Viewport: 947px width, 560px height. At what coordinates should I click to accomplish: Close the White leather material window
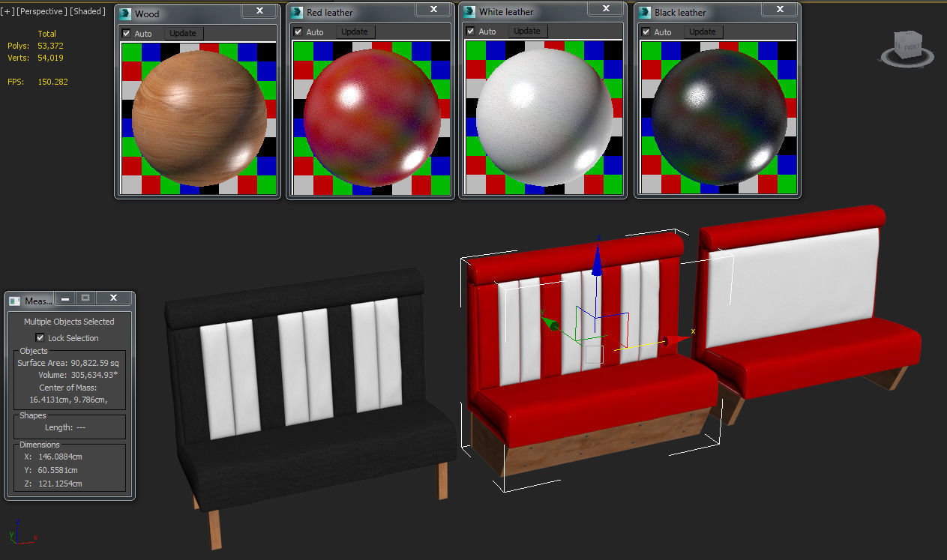click(606, 9)
